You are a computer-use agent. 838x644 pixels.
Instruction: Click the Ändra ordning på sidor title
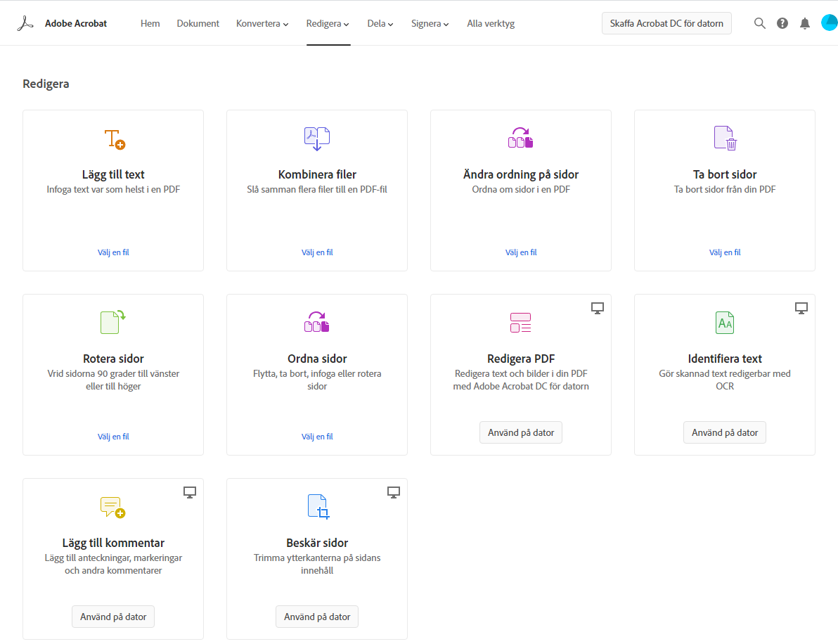click(x=521, y=175)
